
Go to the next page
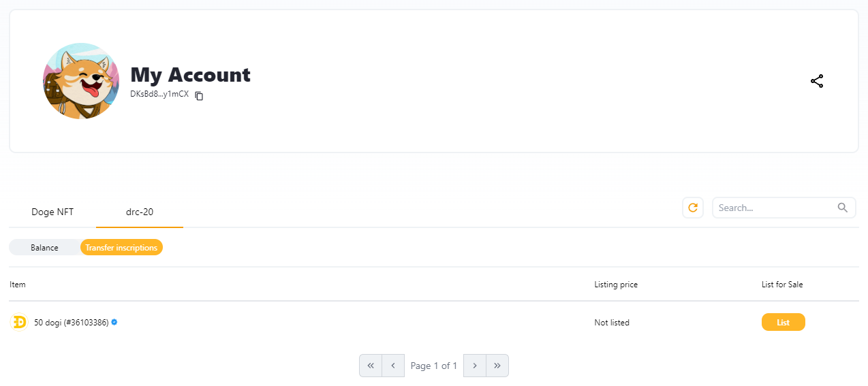[x=475, y=366]
